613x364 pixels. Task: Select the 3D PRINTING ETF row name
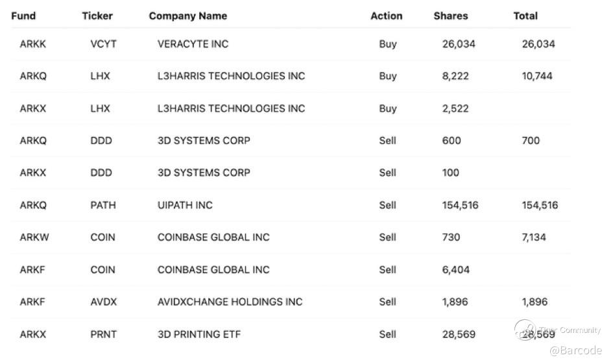coord(198,334)
